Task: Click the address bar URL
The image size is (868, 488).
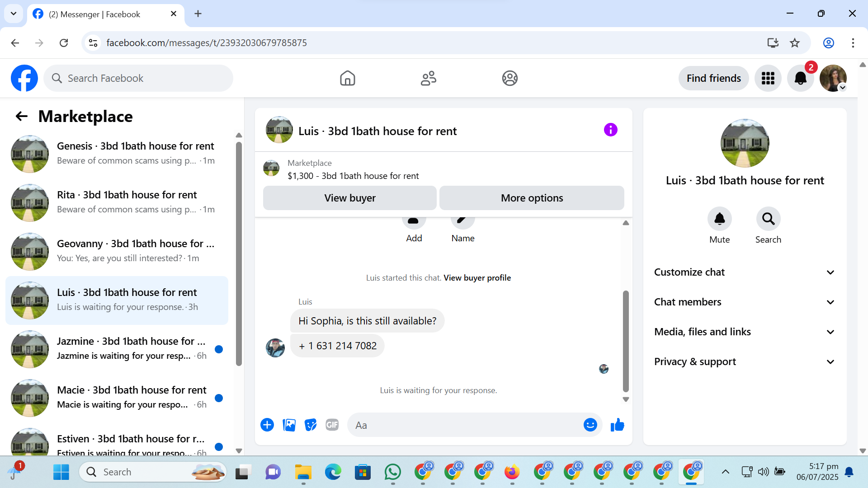Action: click(207, 43)
